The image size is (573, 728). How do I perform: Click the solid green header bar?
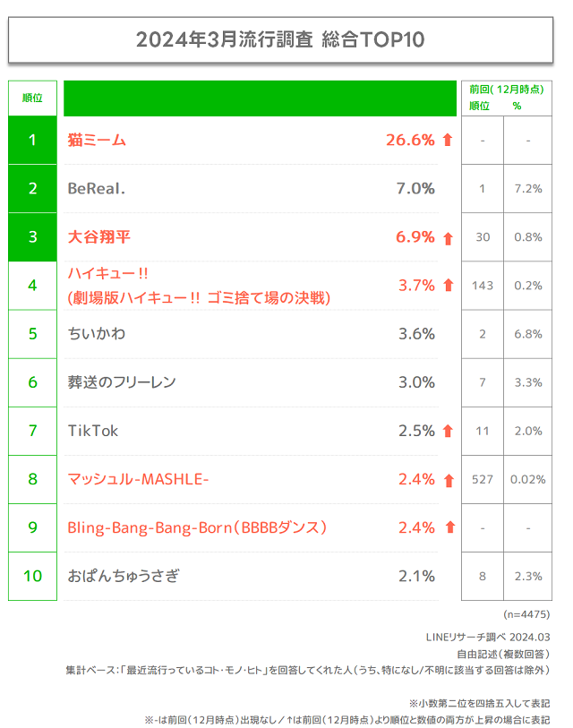tap(260, 98)
